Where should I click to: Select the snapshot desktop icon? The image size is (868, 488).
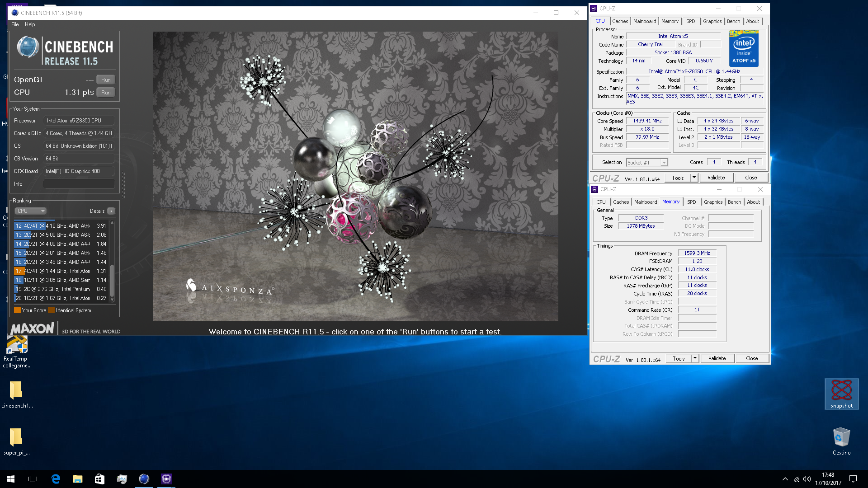coord(841,394)
